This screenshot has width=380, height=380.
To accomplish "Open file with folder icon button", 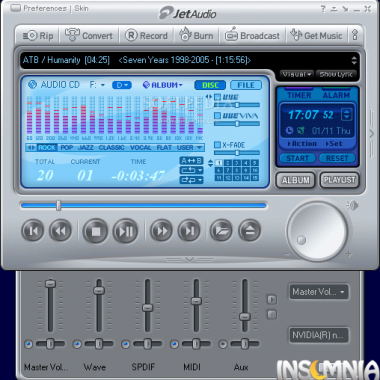I will [x=221, y=230].
